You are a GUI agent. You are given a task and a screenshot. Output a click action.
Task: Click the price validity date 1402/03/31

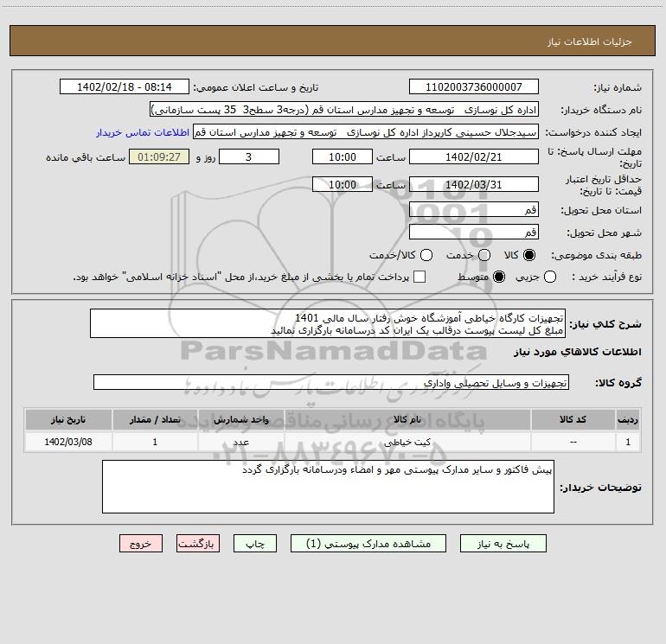[474, 184]
